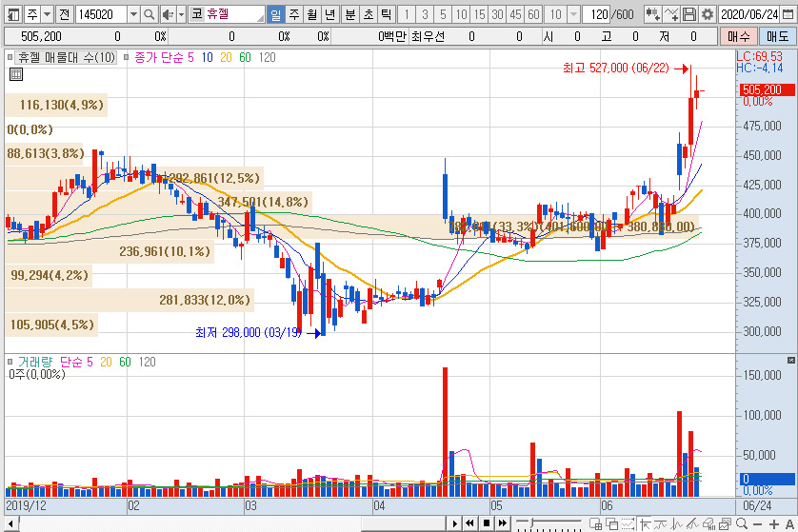Click the add chart window icon

point(595,523)
